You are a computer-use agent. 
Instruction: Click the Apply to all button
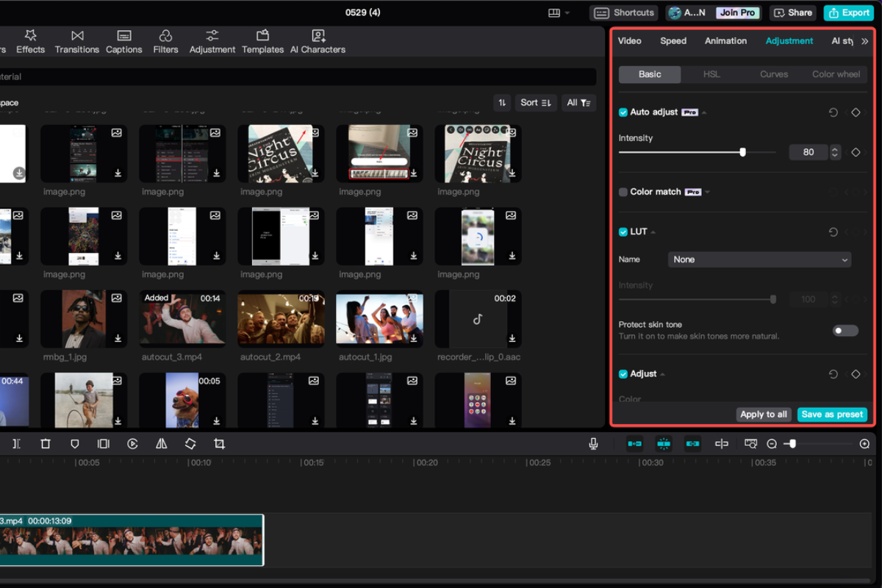[764, 415]
